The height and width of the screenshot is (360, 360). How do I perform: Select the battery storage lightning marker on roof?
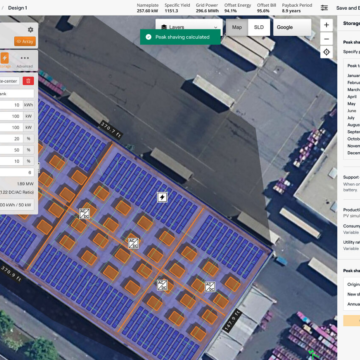click(x=162, y=197)
